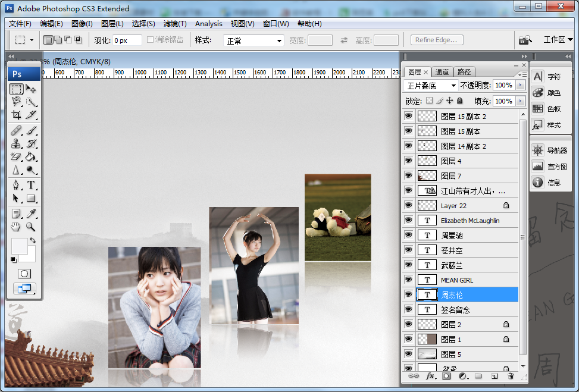Select the Paint Bucket tool
Viewport: 579px width, 392px height.
click(x=31, y=157)
